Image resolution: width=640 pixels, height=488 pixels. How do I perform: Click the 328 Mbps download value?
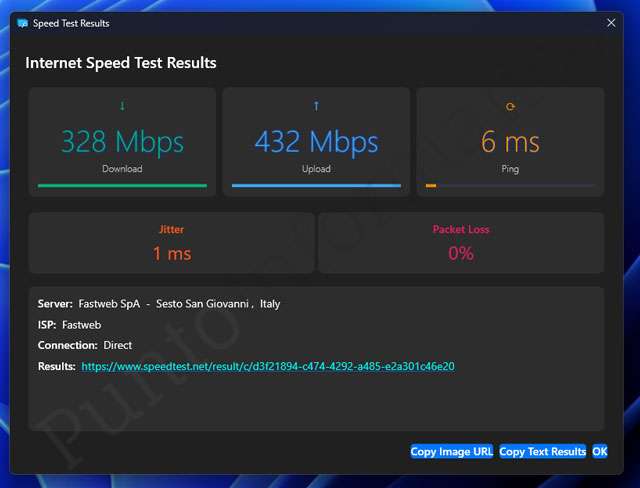click(x=122, y=142)
